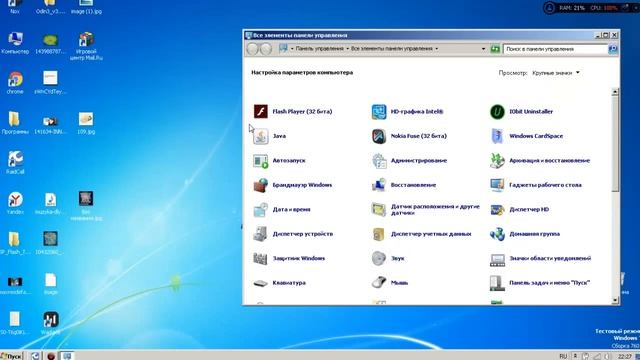Go forward with the navigation Forward button
The width and height of the screenshot is (640, 360).
pos(266,49)
